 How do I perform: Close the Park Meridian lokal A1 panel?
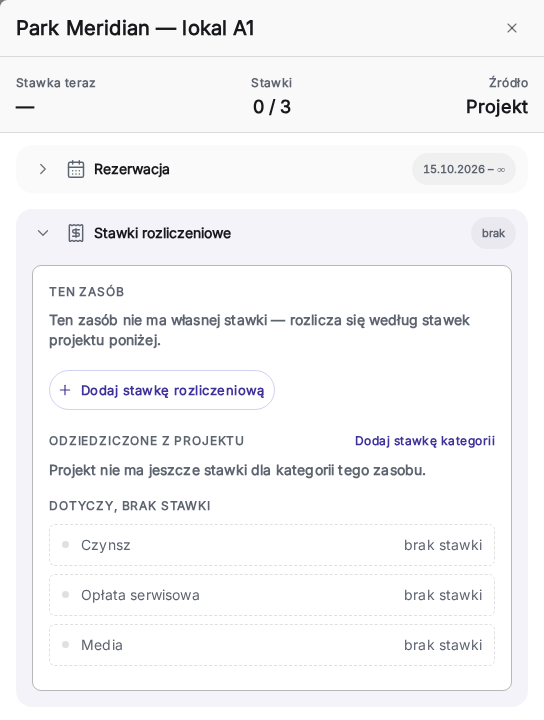tap(511, 28)
